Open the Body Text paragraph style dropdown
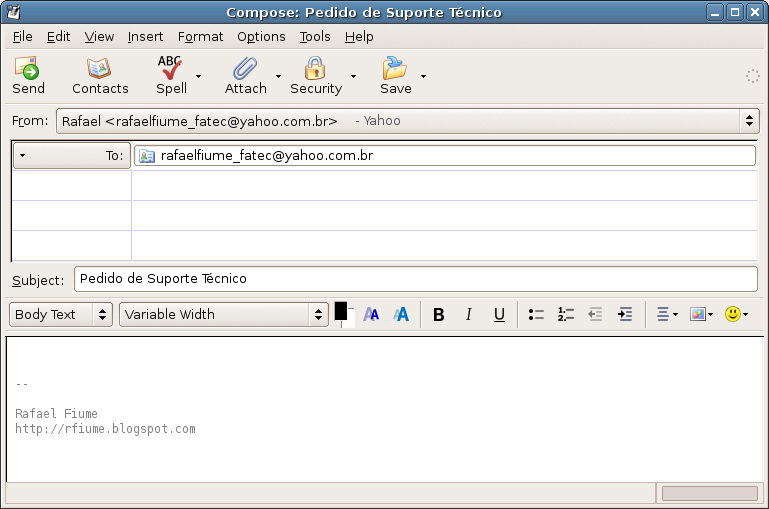This screenshot has width=769, height=509. click(x=61, y=314)
